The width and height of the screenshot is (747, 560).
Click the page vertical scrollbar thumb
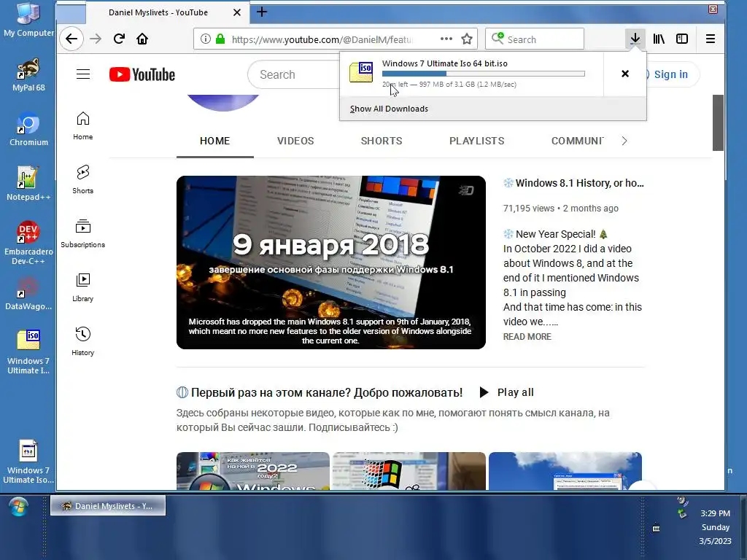pos(718,122)
